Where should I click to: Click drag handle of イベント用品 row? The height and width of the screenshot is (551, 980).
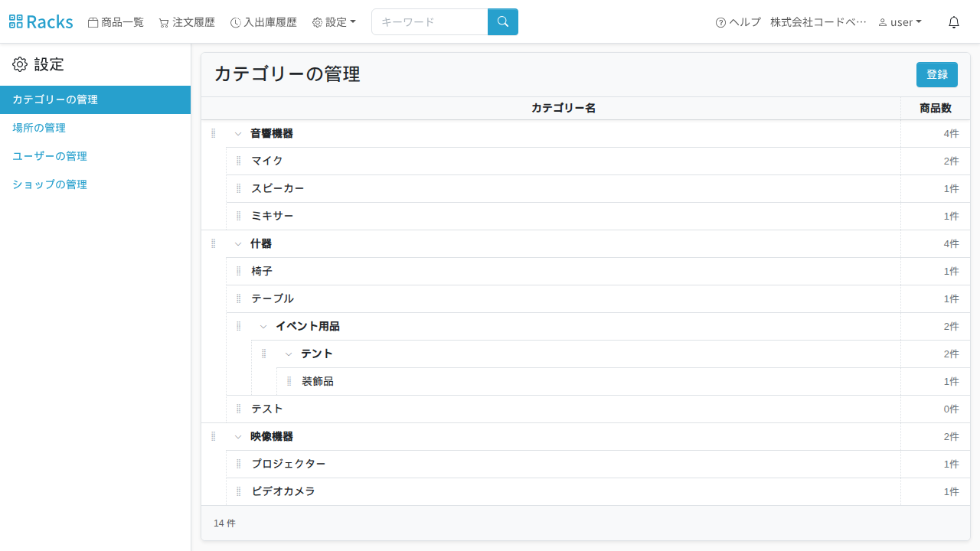239,326
